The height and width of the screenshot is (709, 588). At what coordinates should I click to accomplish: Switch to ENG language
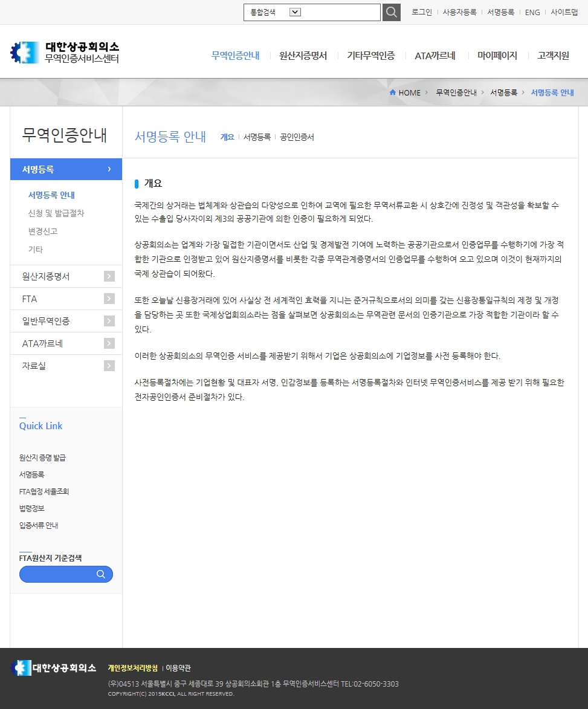point(532,12)
